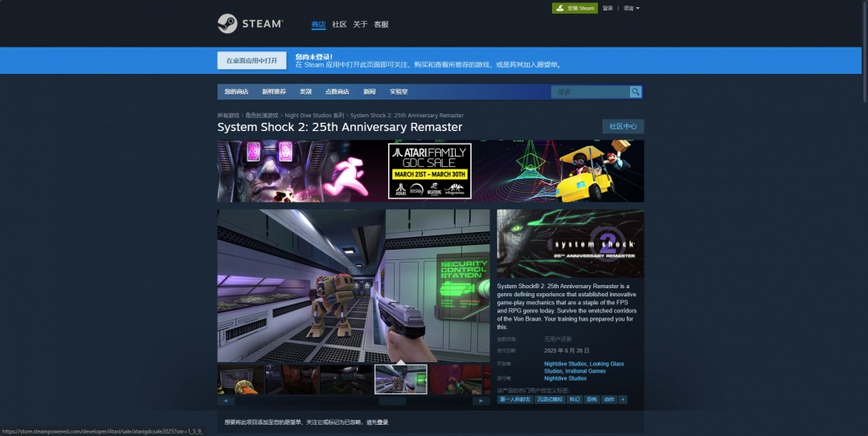
Task: Open the Atari Family GDC Sale banner
Action: pyautogui.click(x=430, y=171)
